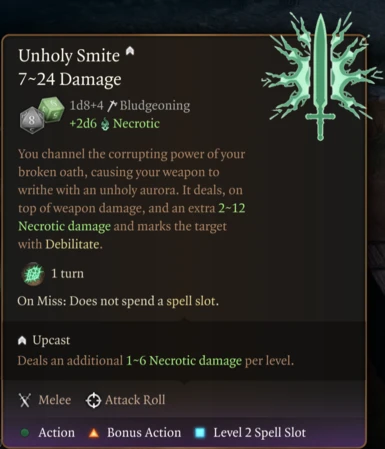The height and width of the screenshot is (449, 385).
Task: Click the bludgeoning hammer damage icon
Action: [112, 106]
